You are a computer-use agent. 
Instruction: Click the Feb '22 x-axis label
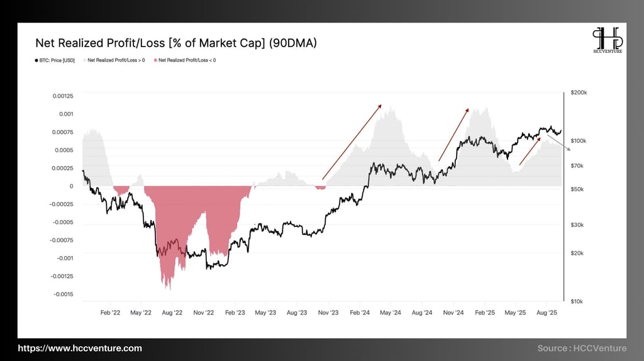pyautogui.click(x=110, y=313)
